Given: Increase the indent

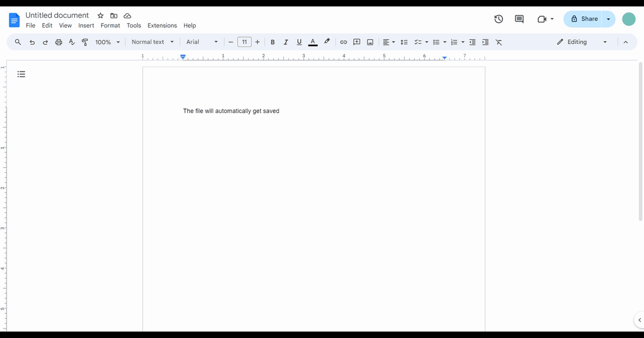Looking at the screenshot, I should (486, 42).
